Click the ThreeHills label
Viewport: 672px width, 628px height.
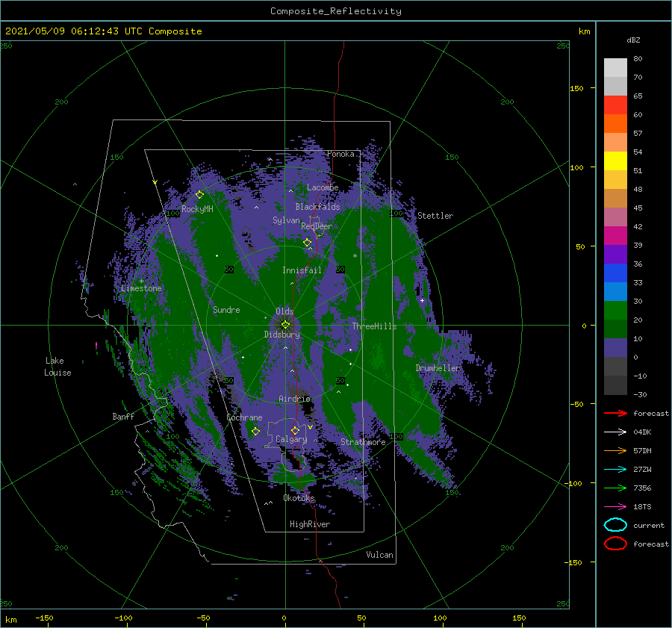coord(374,326)
